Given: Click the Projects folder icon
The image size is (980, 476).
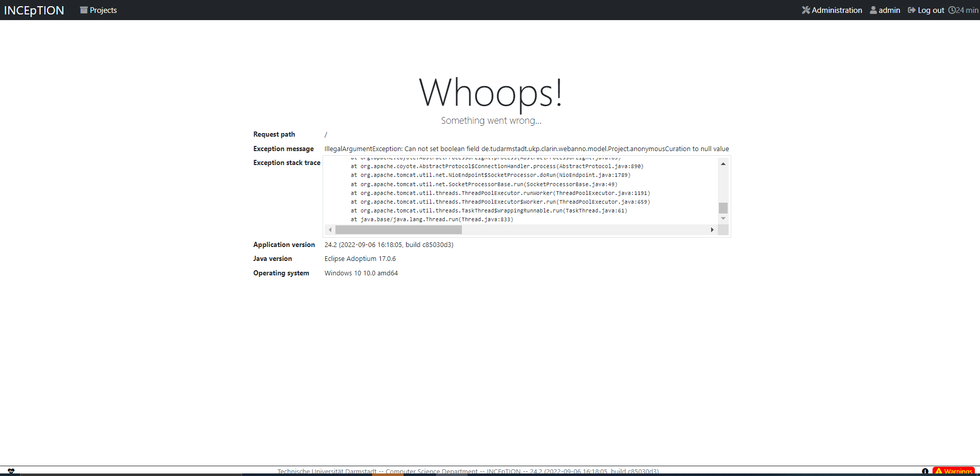Looking at the screenshot, I should point(83,10).
